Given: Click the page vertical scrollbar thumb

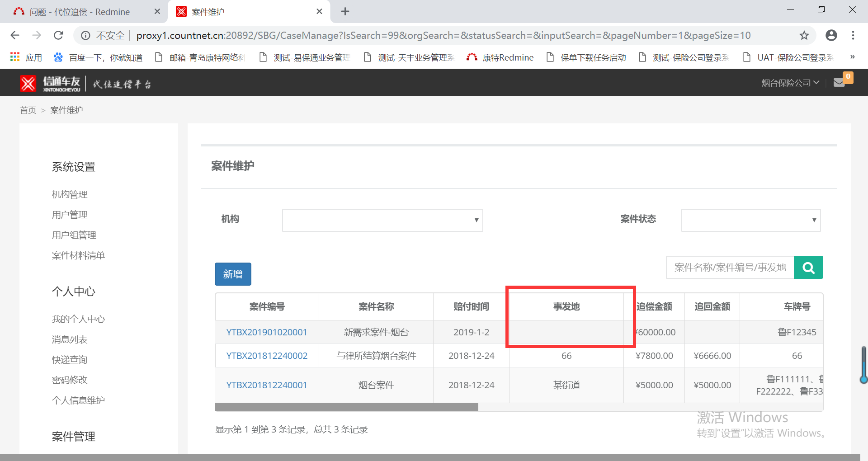Looking at the screenshot, I should pos(864,365).
